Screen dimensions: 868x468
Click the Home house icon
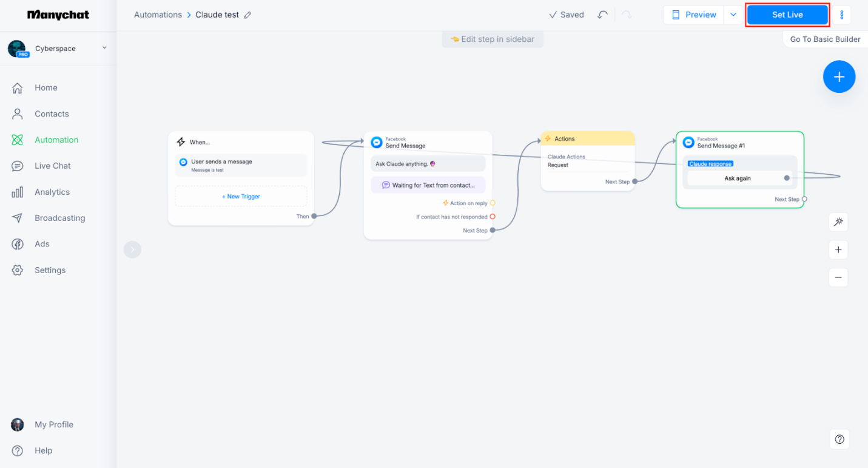pyautogui.click(x=18, y=87)
